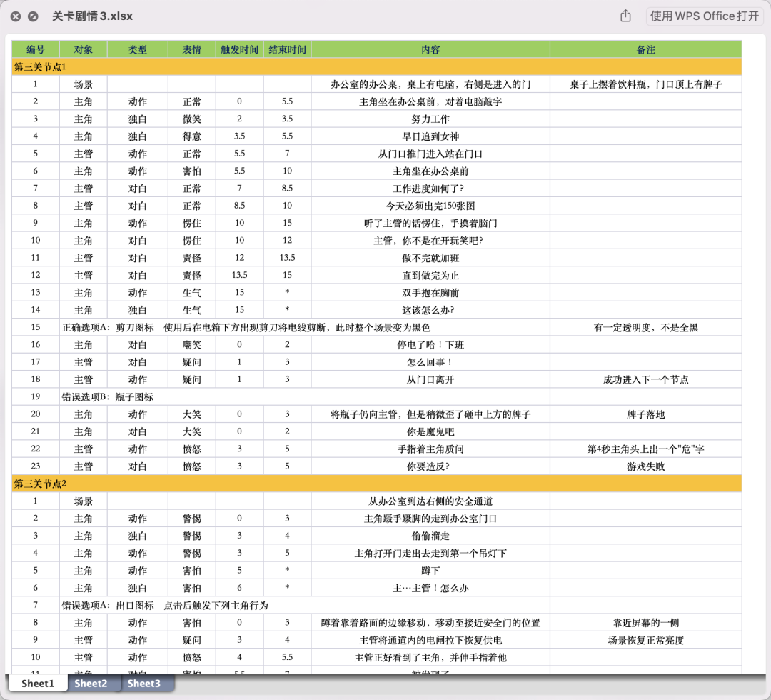Click the cell 直到做完为止
The width and height of the screenshot is (771, 700).
430,275
